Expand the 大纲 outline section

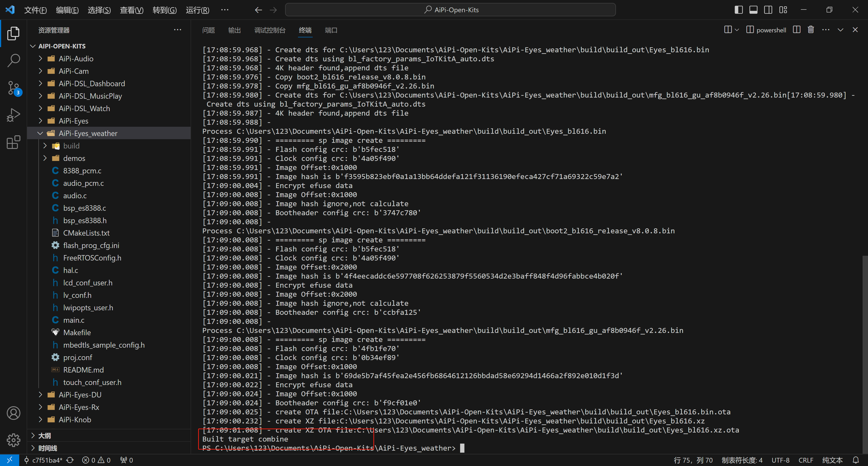tap(45, 436)
